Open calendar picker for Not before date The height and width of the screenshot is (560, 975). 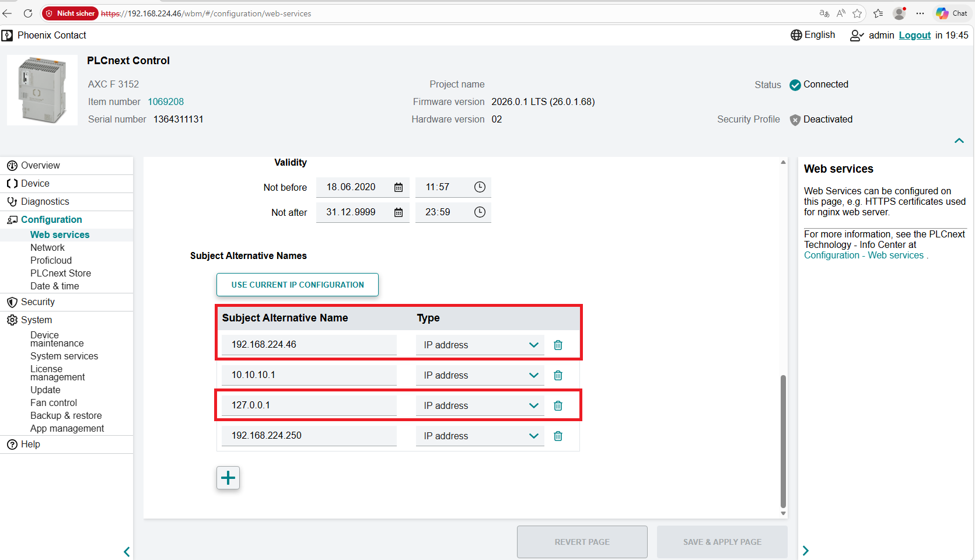399,187
